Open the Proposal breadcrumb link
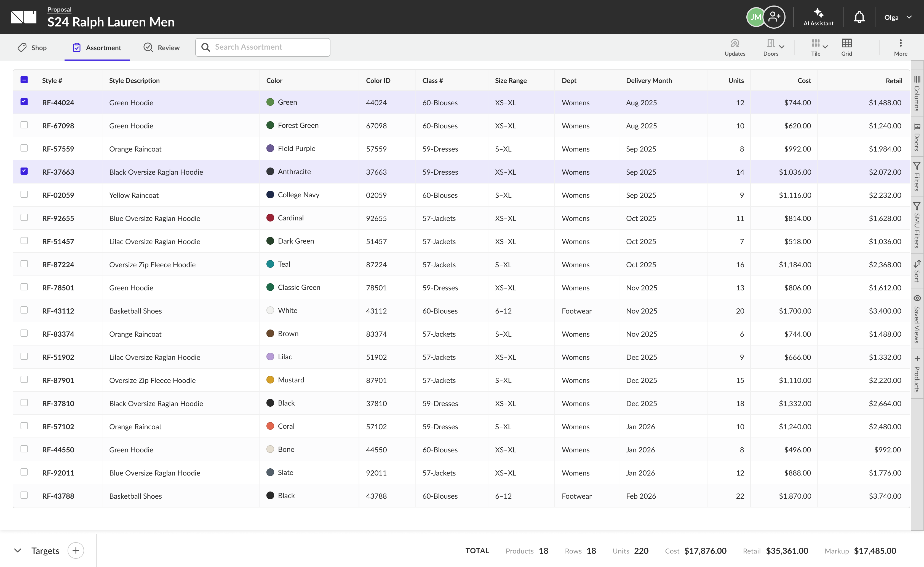Viewport: 924px width, 567px height. click(x=59, y=9)
